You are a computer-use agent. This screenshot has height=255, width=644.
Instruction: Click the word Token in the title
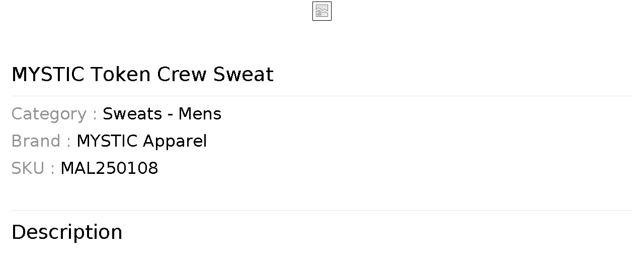click(x=121, y=75)
